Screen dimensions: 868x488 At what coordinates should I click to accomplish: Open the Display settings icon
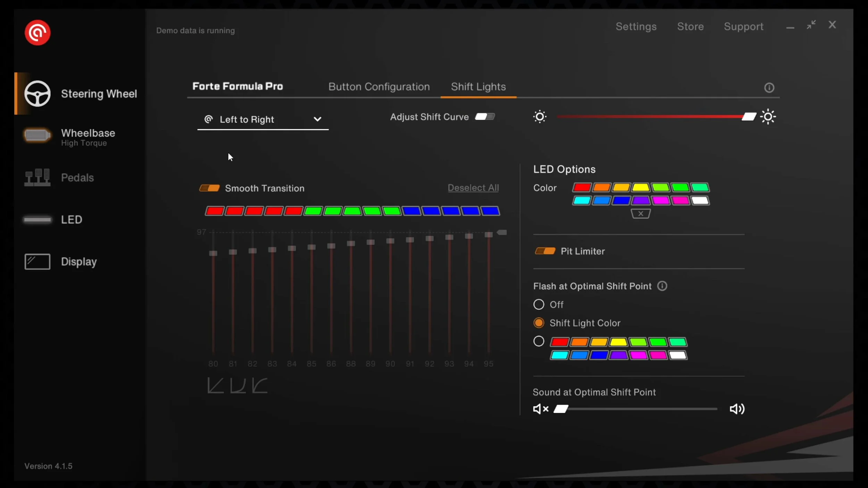37,261
